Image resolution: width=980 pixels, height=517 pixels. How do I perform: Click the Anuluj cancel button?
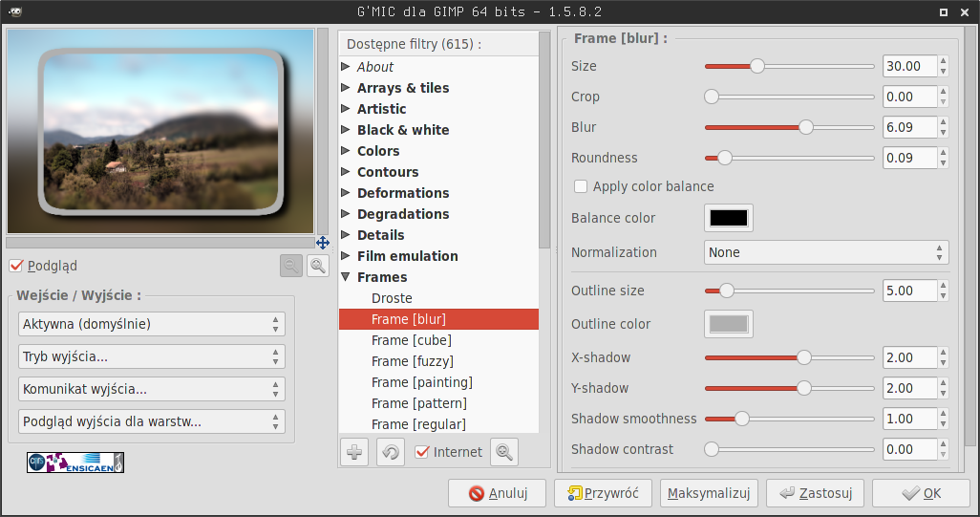[497, 493]
